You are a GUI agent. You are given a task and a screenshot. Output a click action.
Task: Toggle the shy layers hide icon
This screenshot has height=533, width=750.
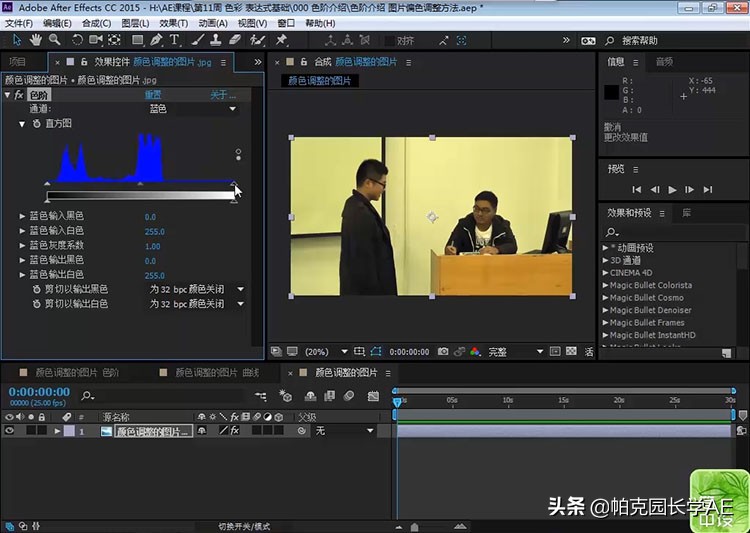point(310,396)
